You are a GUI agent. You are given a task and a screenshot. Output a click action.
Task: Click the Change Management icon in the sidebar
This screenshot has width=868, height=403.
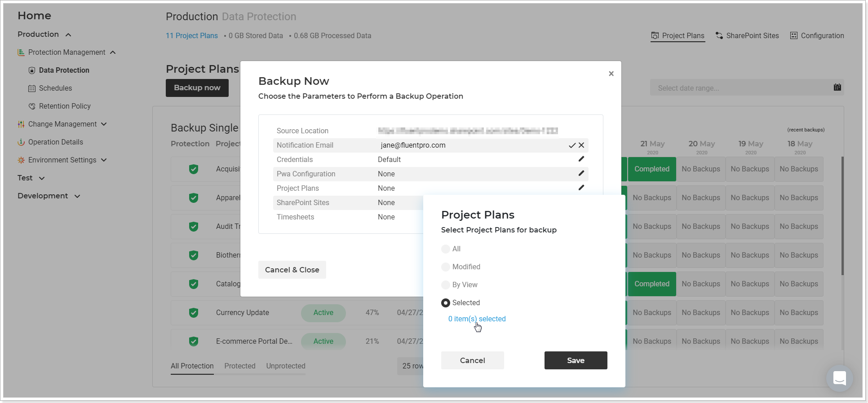(21, 124)
